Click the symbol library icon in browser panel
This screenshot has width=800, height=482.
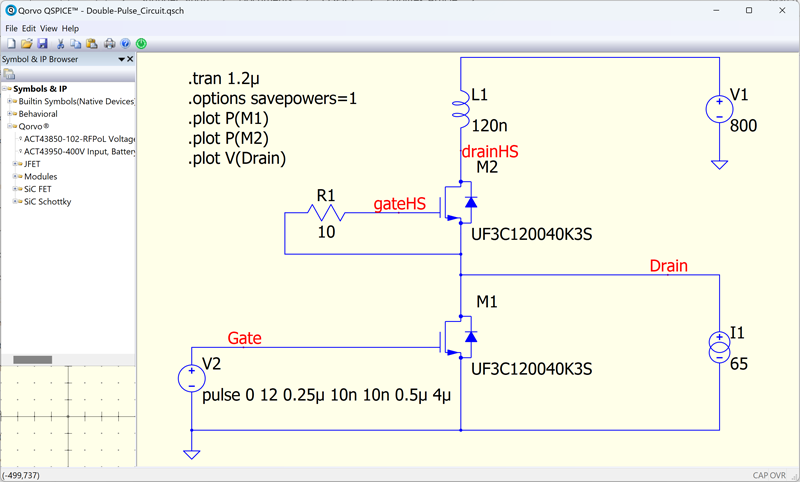coord(9,74)
